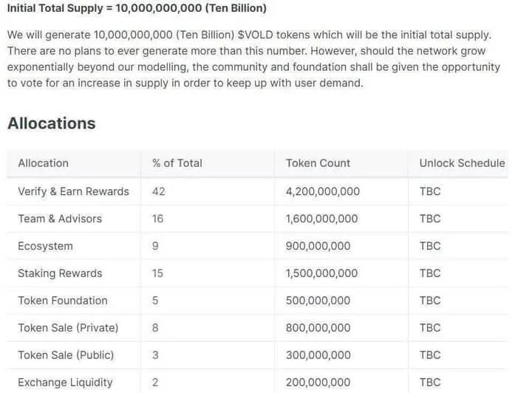The width and height of the screenshot is (532, 393).
Task: Select the Allocation column header
Action: 44,163
